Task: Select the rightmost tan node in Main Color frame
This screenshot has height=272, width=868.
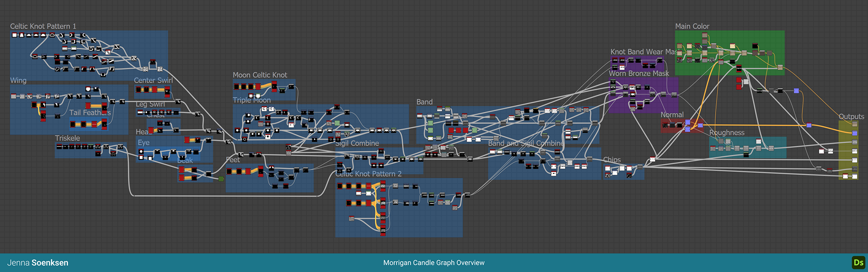Action: [x=780, y=67]
